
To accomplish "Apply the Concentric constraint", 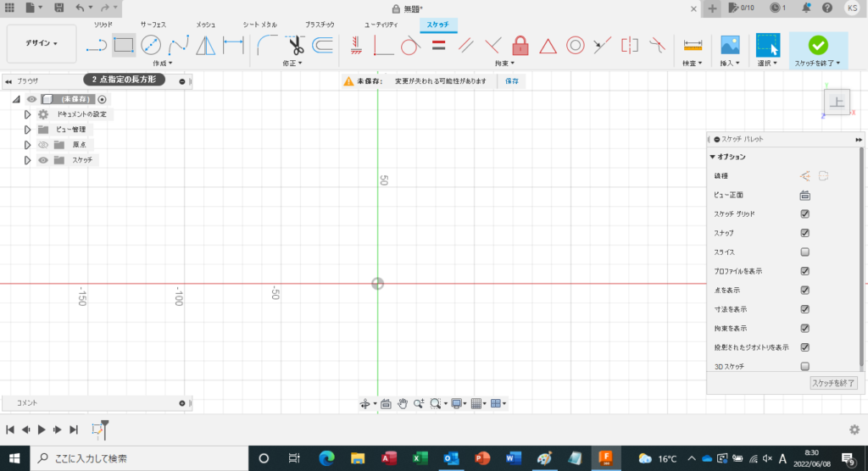I will tap(576, 46).
